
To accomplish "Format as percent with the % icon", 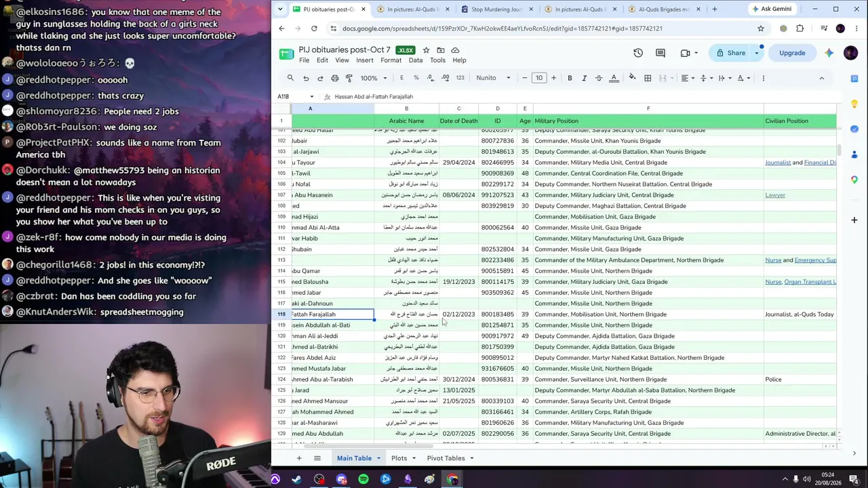I will click(x=416, y=78).
